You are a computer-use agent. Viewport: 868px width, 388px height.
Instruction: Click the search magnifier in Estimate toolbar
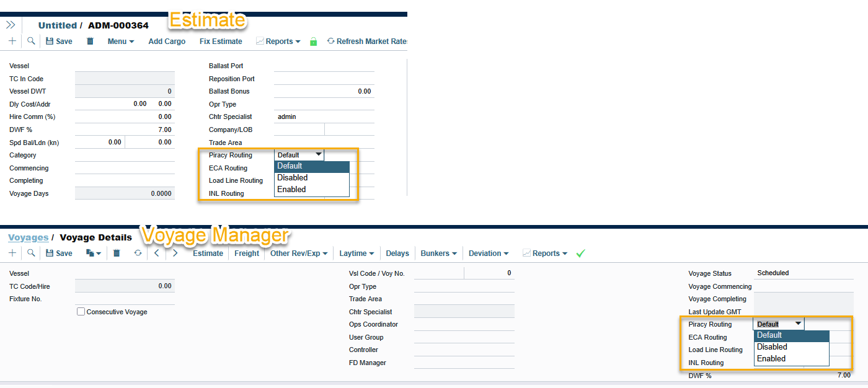point(32,42)
